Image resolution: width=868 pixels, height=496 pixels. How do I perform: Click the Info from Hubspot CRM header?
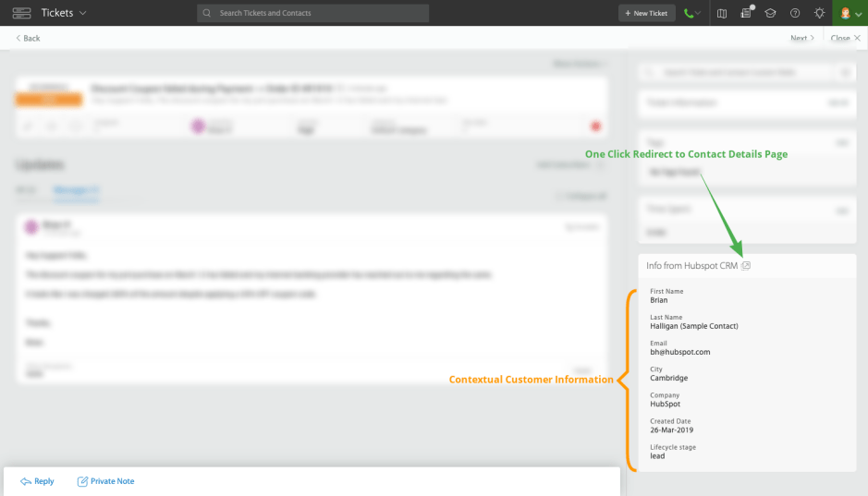691,266
